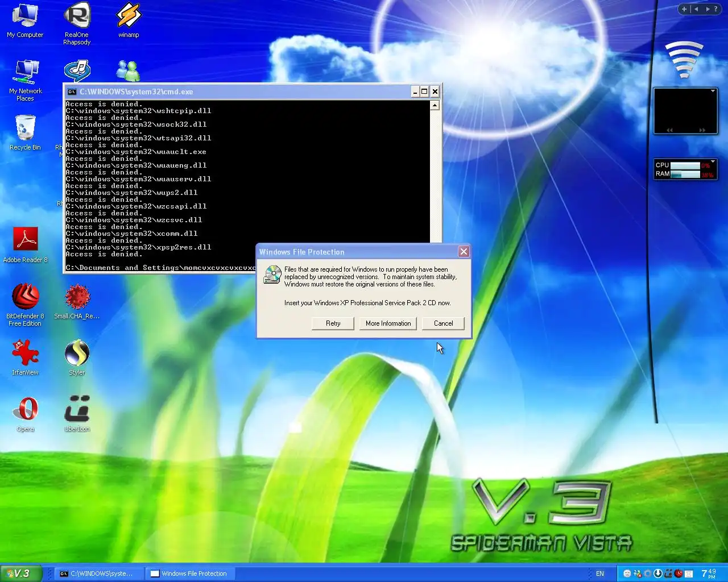Image resolution: width=728 pixels, height=582 pixels.
Task: Open the Recycle Bin
Action: point(25,132)
